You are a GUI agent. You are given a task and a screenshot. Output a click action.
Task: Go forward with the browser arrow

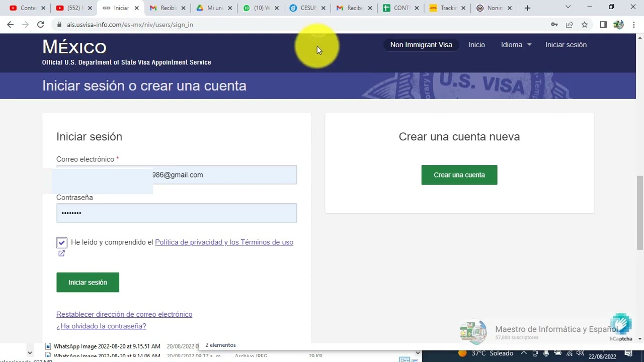click(25, 24)
